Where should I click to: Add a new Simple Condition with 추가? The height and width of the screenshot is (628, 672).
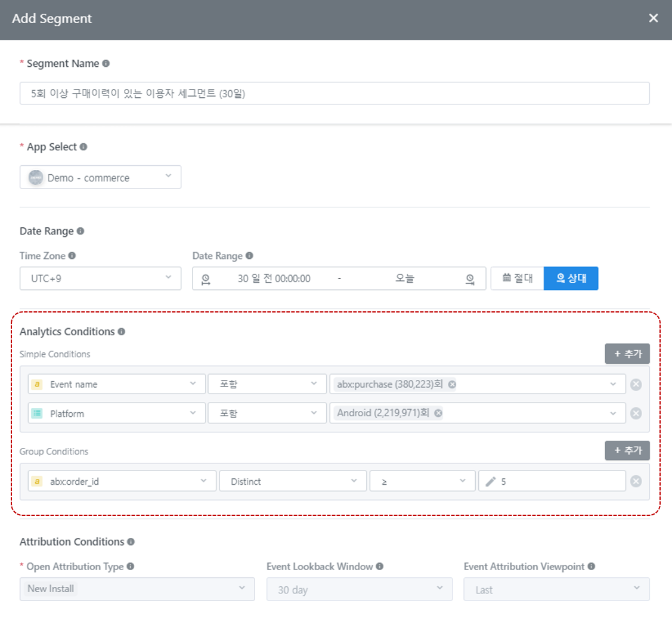(x=627, y=354)
